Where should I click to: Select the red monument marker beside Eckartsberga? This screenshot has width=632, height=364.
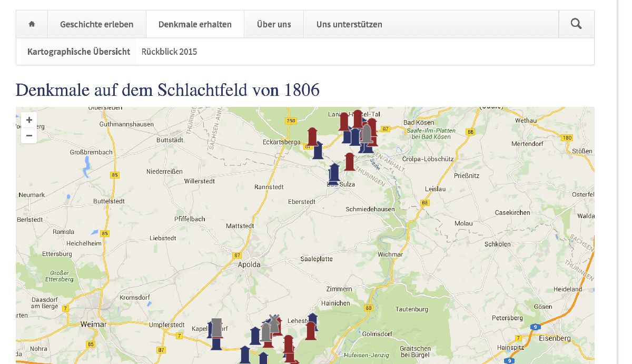click(x=312, y=136)
